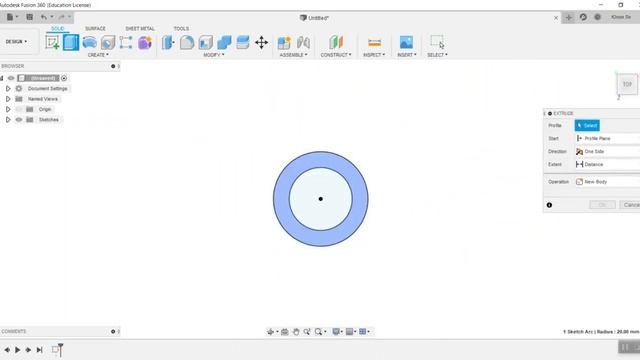This screenshot has height=360, width=640.
Task: Click OK in the Extrude dialog
Action: tap(602, 205)
